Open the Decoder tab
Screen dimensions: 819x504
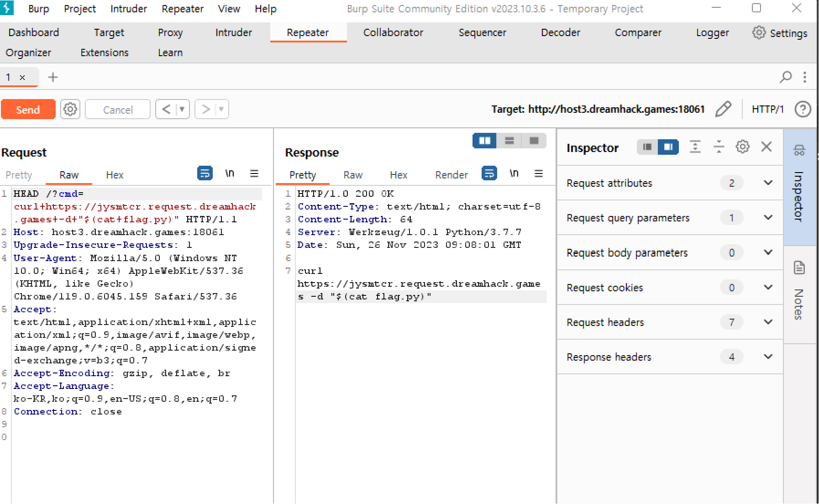[x=561, y=32]
